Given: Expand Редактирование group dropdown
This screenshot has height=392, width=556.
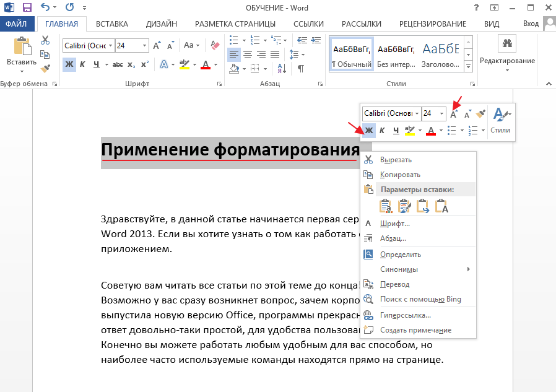Looking at the screenshot, I should click(507, 70).
